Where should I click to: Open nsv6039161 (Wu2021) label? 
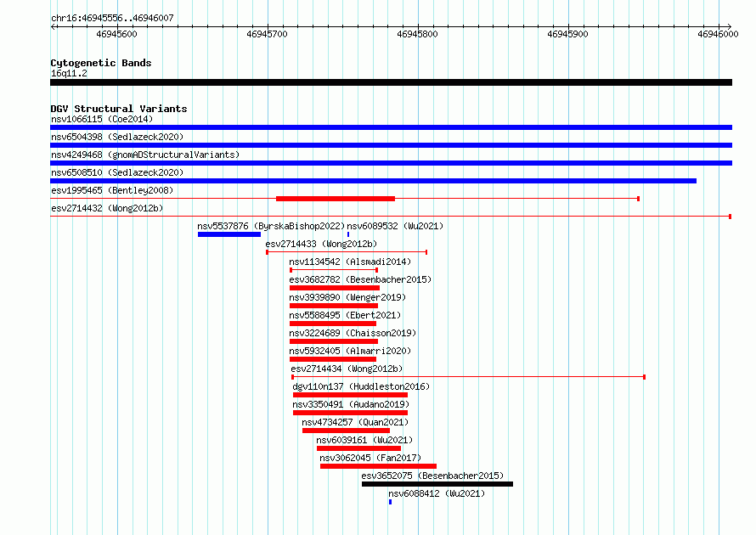coord(364,440)
